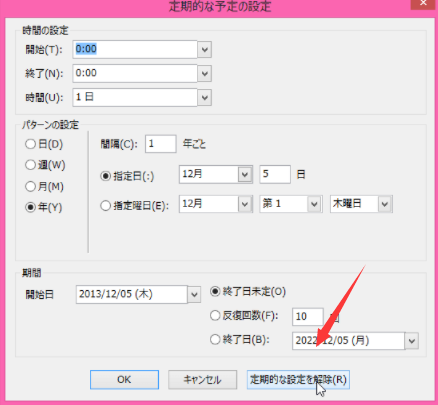
Task: Click 定期的な設定を解除(R) remove recurrence button
Action: pyautogui.click(x=298, y=380)
